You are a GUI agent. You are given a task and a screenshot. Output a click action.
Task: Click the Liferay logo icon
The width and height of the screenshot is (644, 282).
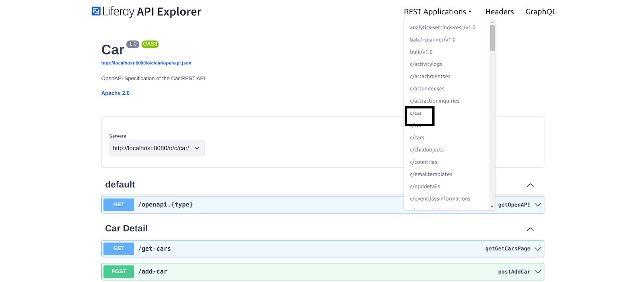(96, 11)
